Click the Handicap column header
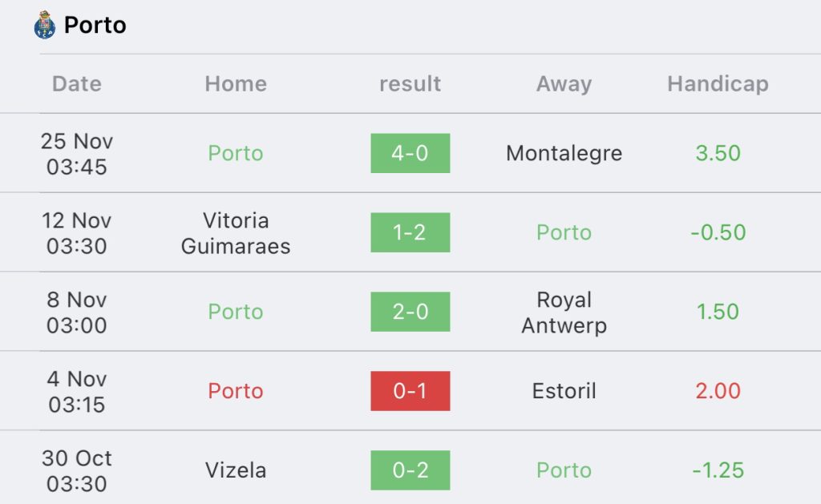821x504 pixels. [718, 84]
